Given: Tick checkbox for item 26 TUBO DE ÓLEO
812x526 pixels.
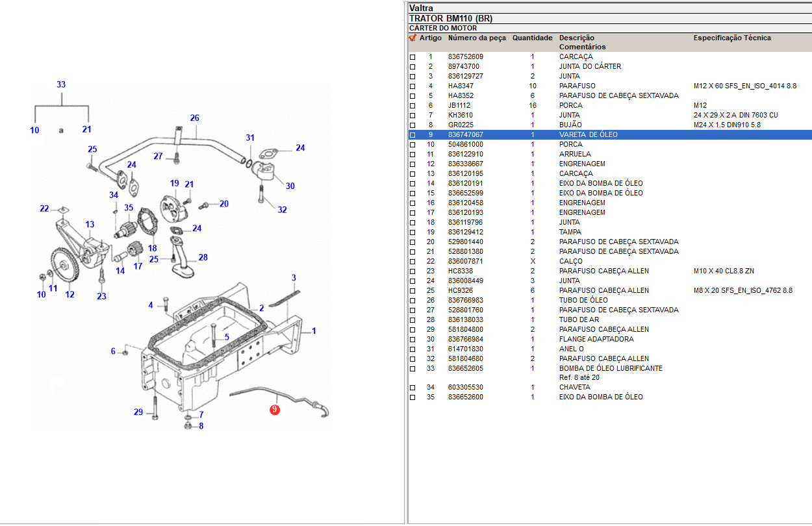Looking at the screenshot, I should (x=412, y=301).
